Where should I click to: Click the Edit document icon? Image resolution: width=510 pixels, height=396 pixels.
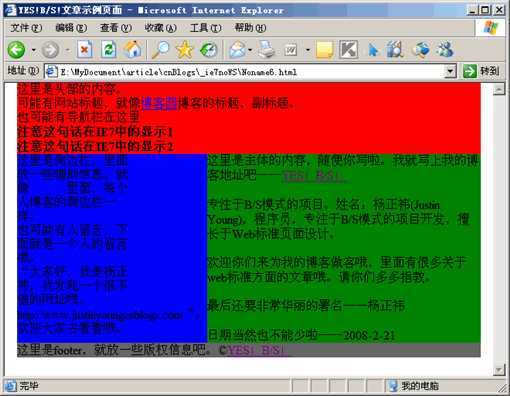(x=291, y=50)
